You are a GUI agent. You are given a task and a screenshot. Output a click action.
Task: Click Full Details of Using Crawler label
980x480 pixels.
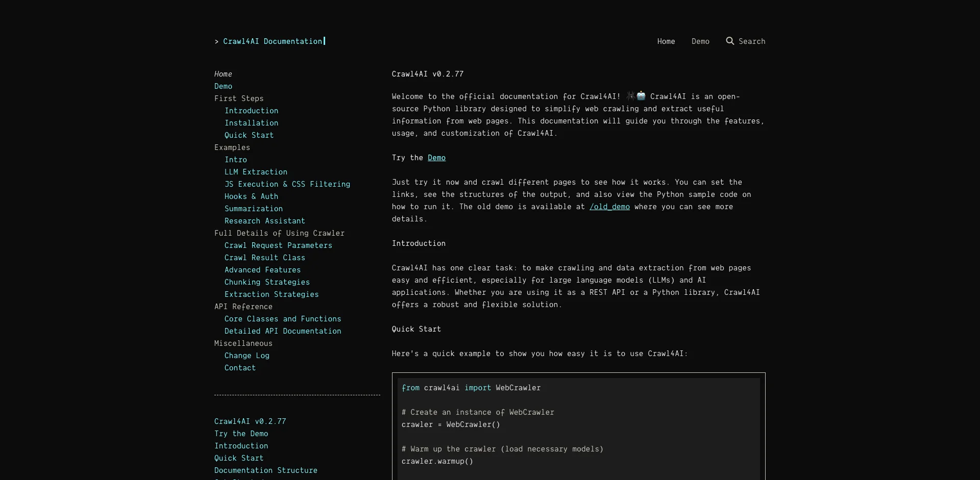279,233
